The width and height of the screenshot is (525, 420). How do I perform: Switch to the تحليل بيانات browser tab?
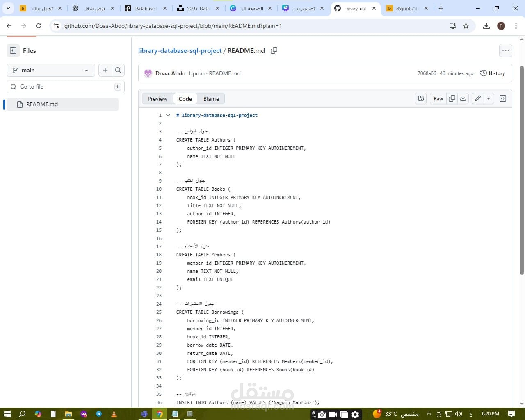[41, 8]
